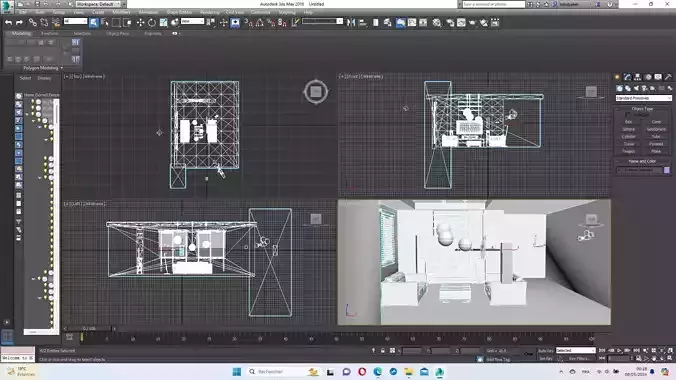
Task: Click the object color swatch
Action: tap(667, 170)
